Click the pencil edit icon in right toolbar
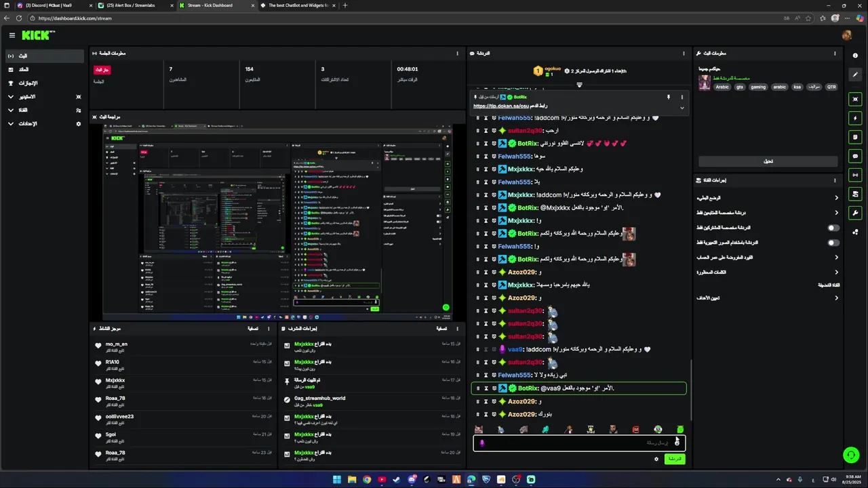This screenshot has width=868, height=488. point(855,75)
